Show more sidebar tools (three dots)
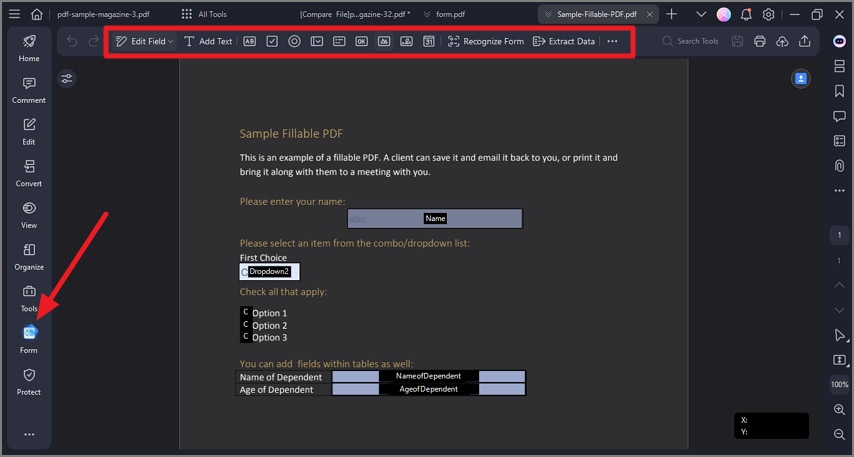 pyautogui.click(x=29, y=434)
